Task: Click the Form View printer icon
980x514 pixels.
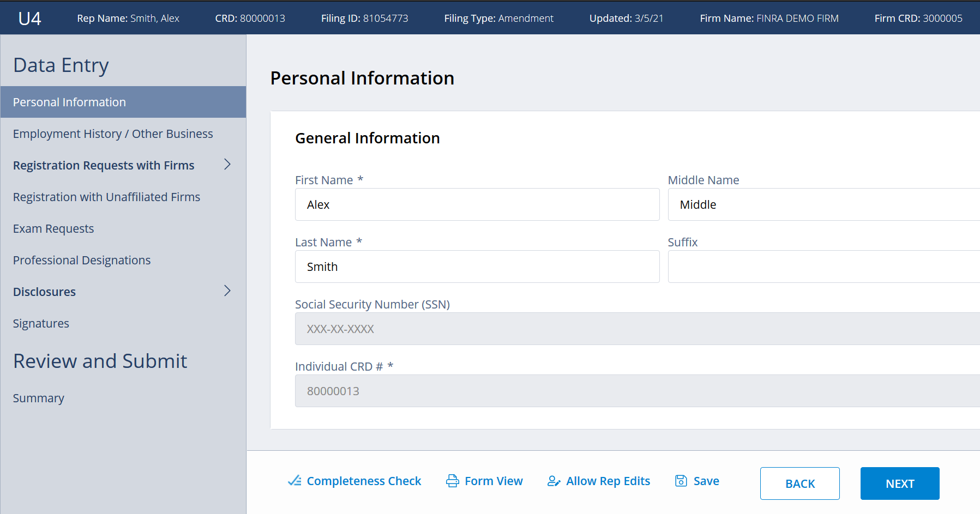Action: tap(453, 481)
